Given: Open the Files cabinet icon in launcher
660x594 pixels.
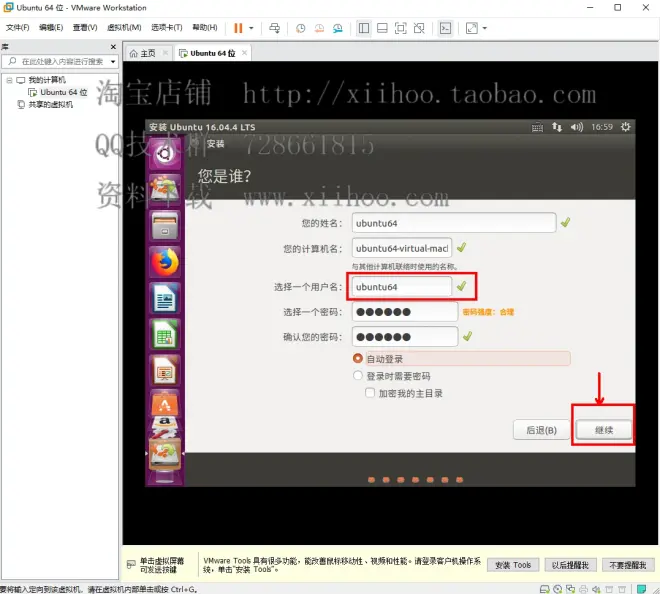Looking at the screenshot, I should click(x=165, y=225).
